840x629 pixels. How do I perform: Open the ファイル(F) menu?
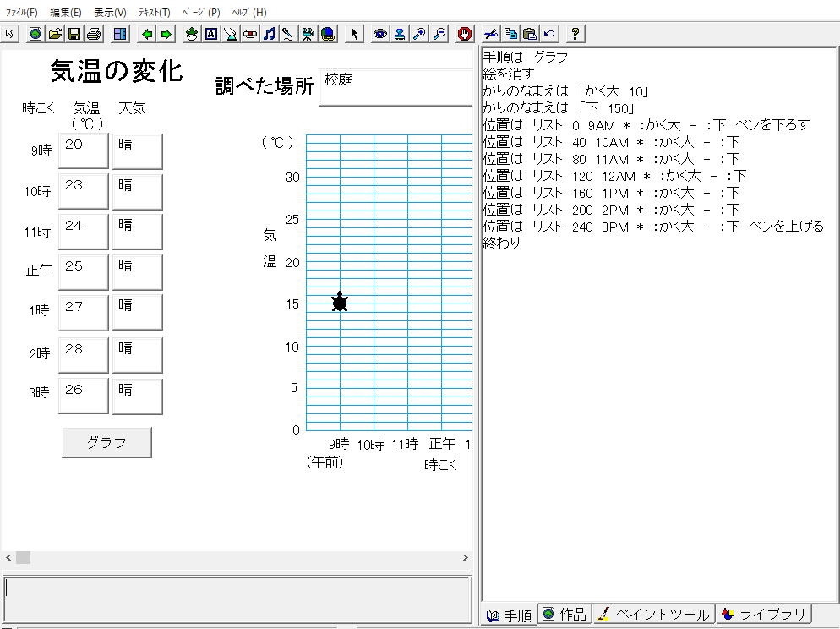point(22,13)
